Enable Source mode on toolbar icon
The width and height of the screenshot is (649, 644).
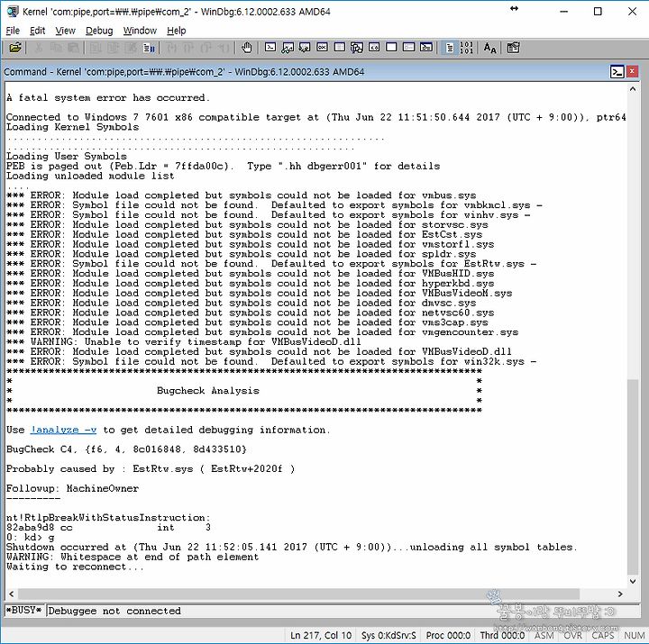450,48
